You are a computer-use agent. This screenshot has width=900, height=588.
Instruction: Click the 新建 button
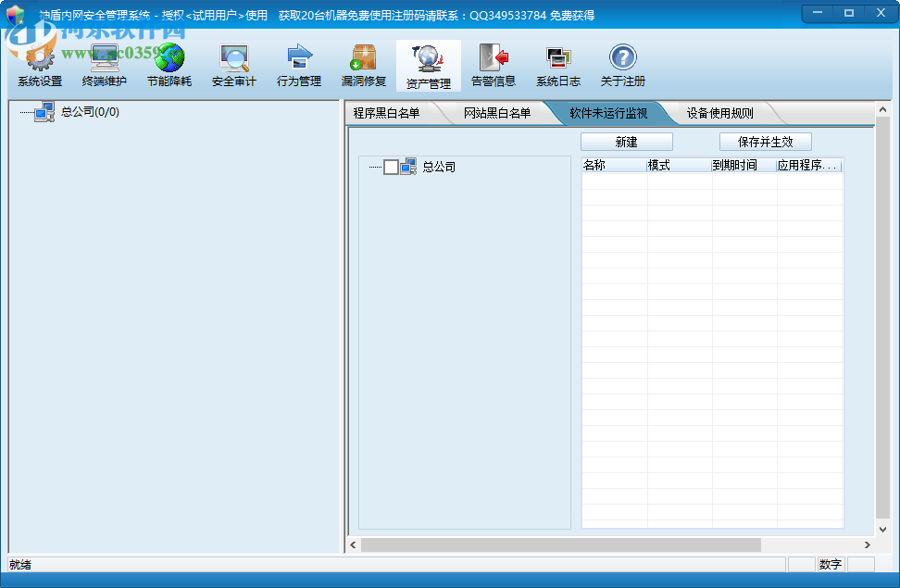[x=626, y=142]
